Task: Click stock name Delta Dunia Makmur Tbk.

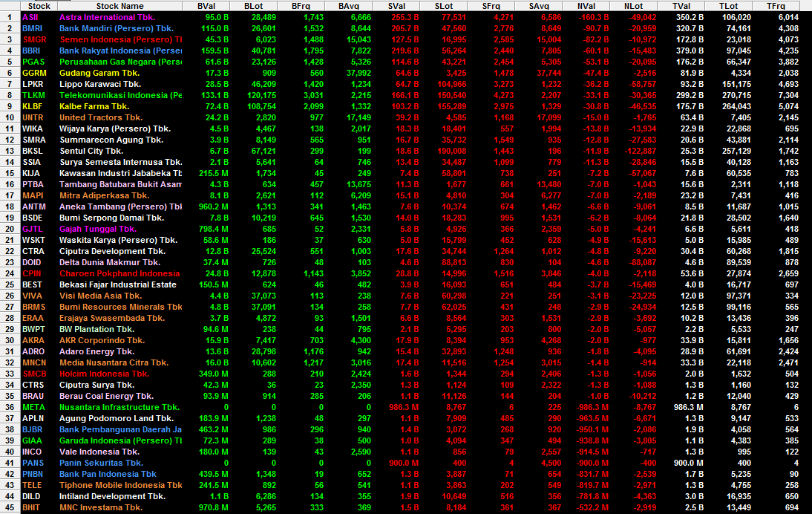Action: pos(110,262)
